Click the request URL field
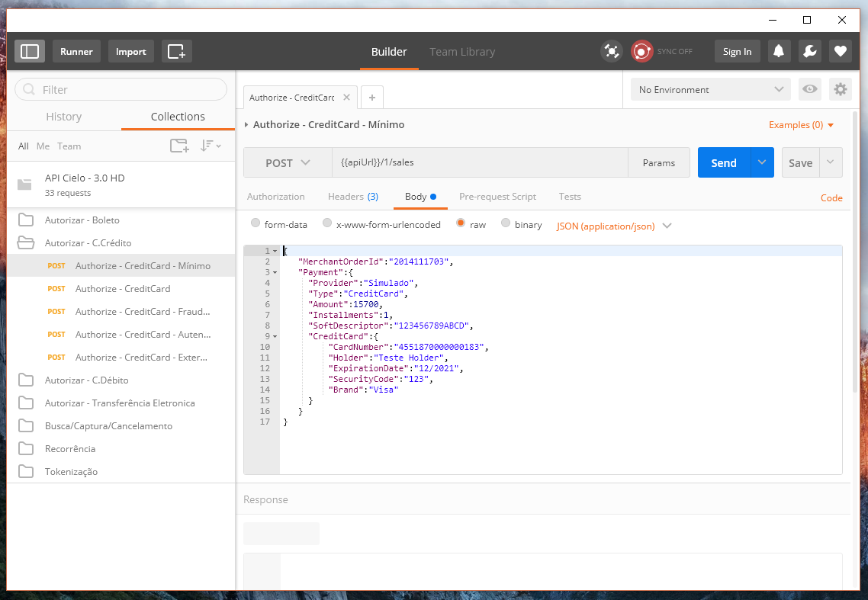The image size is (868, 600). (480, 162)
